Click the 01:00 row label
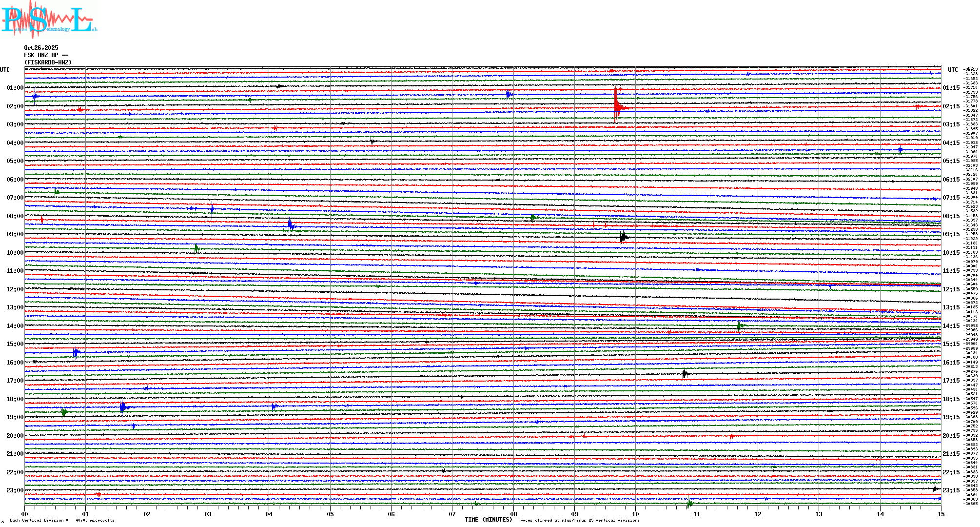 (15, 88)
